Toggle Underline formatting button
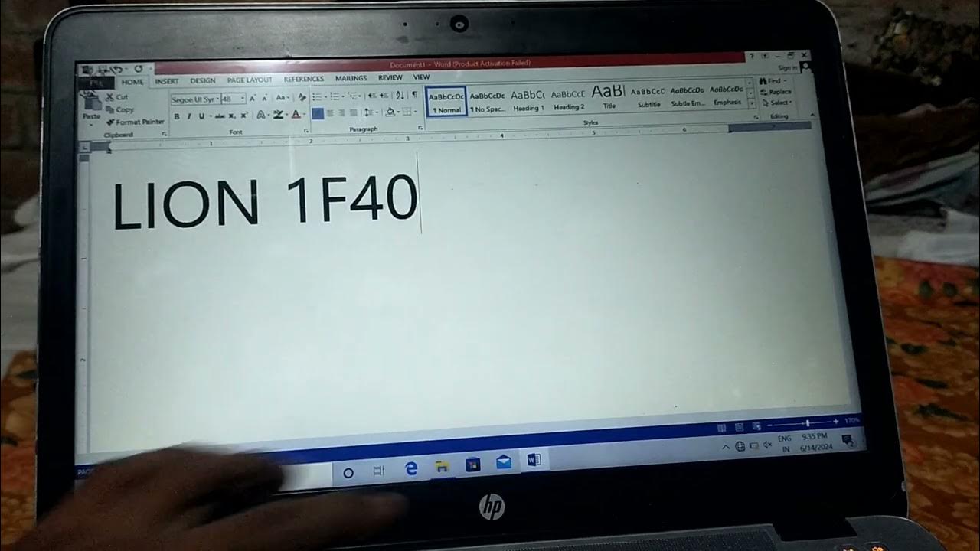 click(201, 116)
